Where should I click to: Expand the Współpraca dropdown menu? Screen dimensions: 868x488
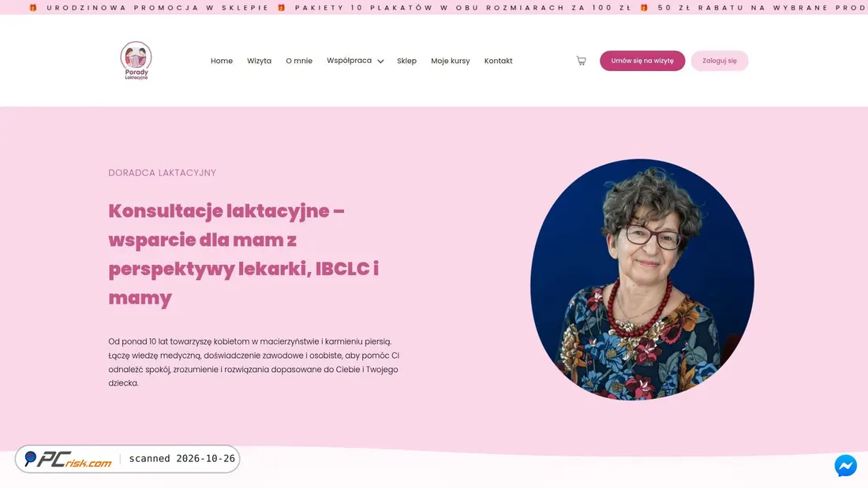pos(355,61)
